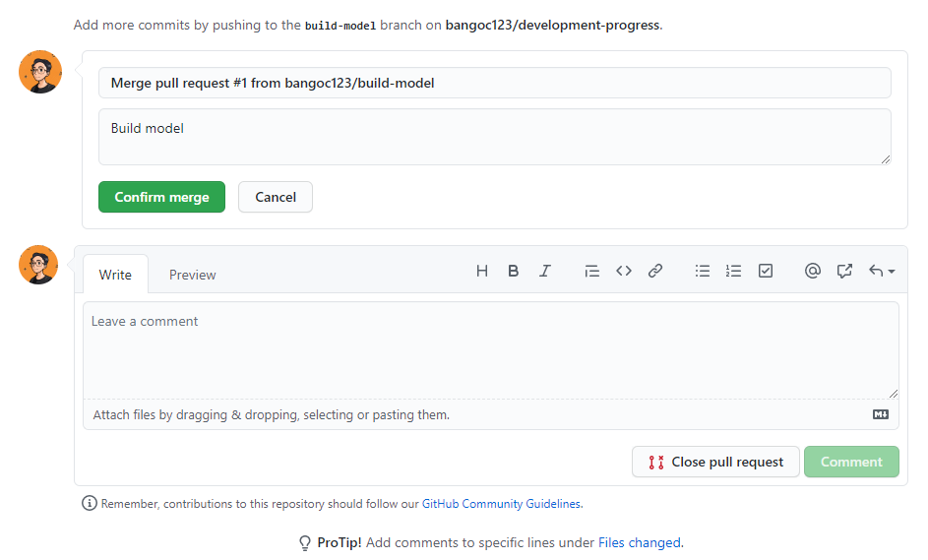
Task: Open bangoc123/development-progress repository link
Action: pyautogui.click(x=552, y=25)
